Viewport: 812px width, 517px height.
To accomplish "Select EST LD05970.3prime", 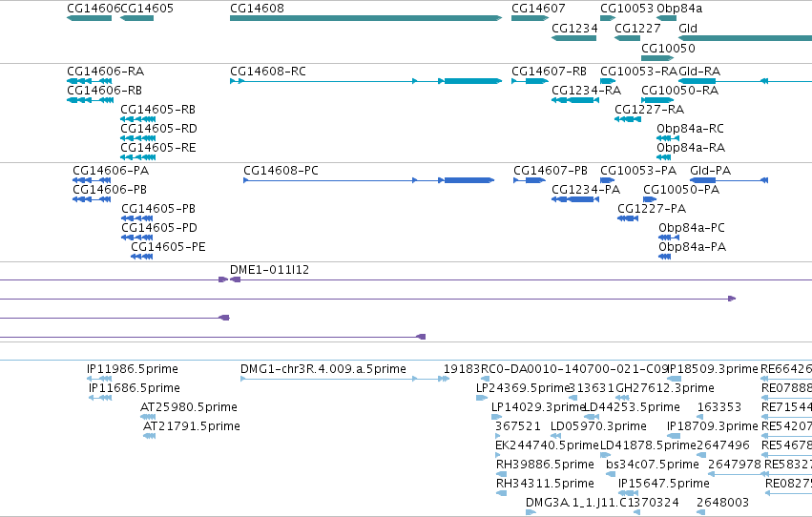I will (x=556, y=436).
